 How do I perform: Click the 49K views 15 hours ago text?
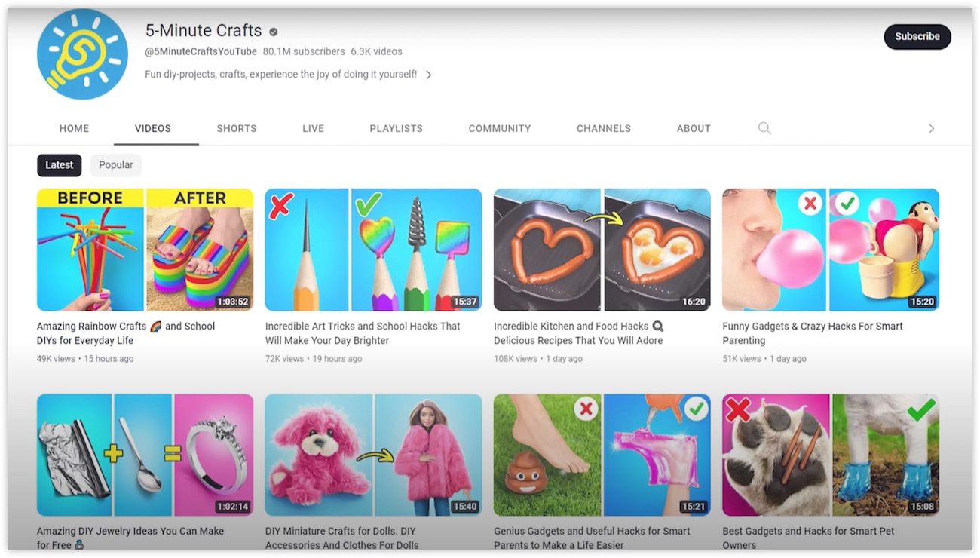(85, 359)
